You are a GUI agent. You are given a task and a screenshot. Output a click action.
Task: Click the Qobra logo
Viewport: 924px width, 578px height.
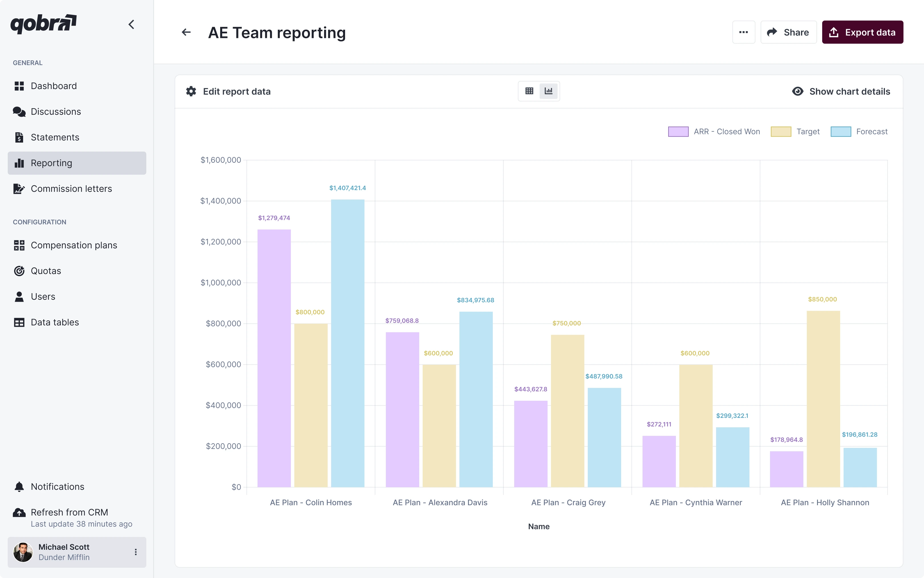click(x=43, y=24)
